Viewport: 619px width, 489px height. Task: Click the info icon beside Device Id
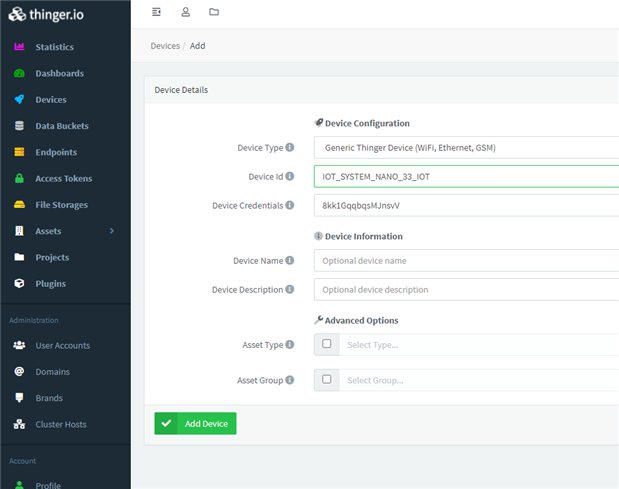(290, 176)
